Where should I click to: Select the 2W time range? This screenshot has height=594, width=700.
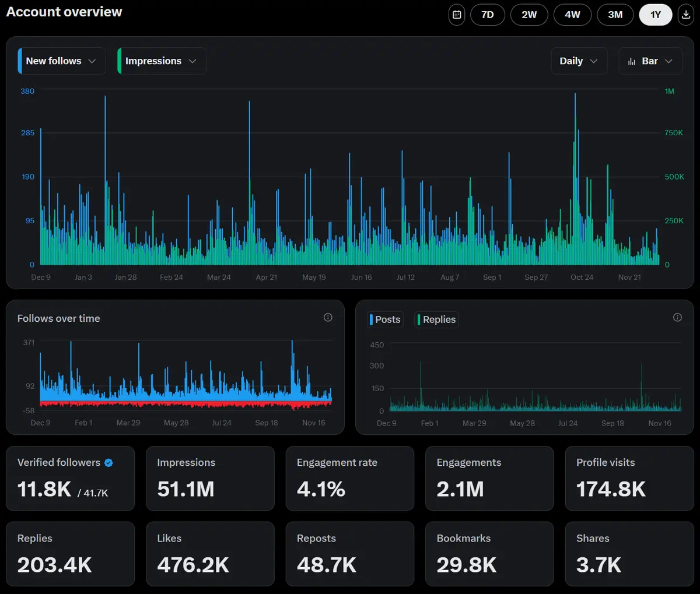[529, 15]
